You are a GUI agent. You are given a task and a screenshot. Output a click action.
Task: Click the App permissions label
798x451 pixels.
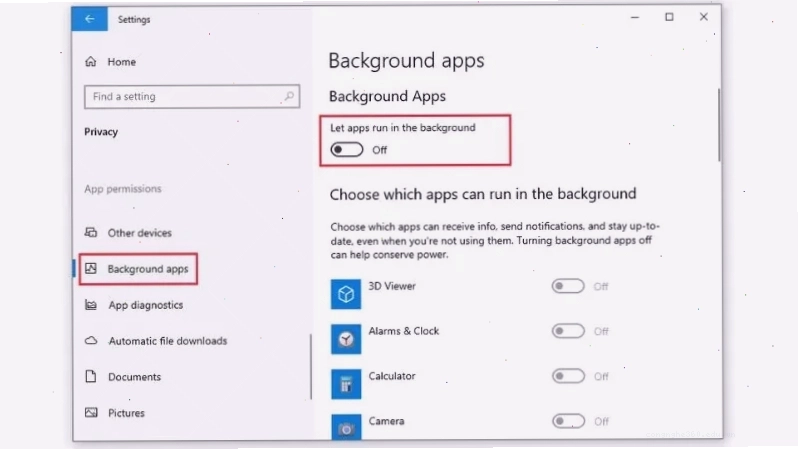[123, 189]
